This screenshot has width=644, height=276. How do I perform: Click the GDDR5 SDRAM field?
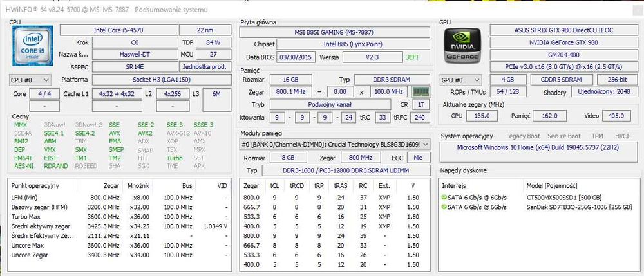click(x=562, y=80)
